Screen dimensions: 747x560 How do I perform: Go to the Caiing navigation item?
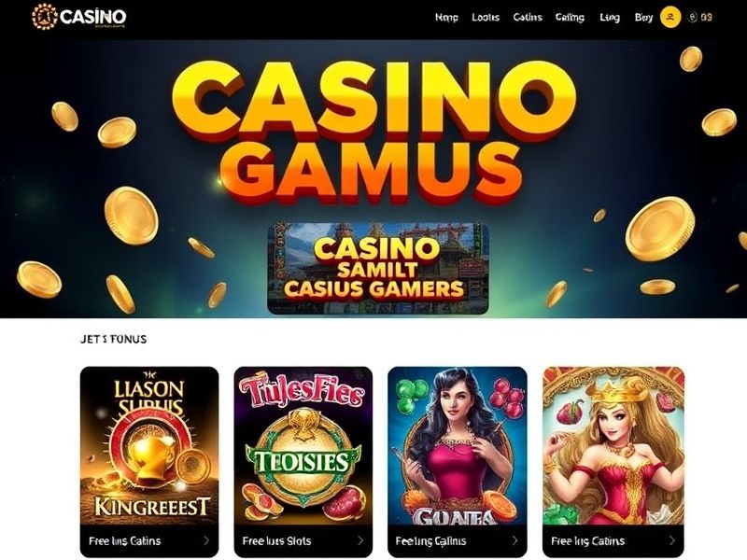coord(570,18)
